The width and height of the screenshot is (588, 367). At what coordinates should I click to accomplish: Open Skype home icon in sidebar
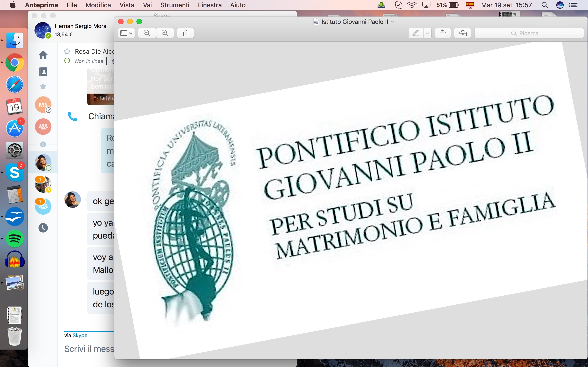click(43, 55)
